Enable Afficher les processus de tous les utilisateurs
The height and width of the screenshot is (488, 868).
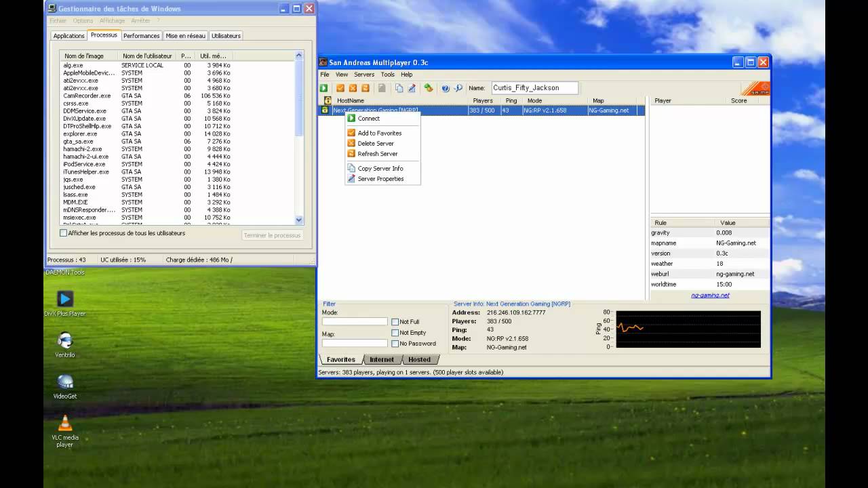coord(64,233)
